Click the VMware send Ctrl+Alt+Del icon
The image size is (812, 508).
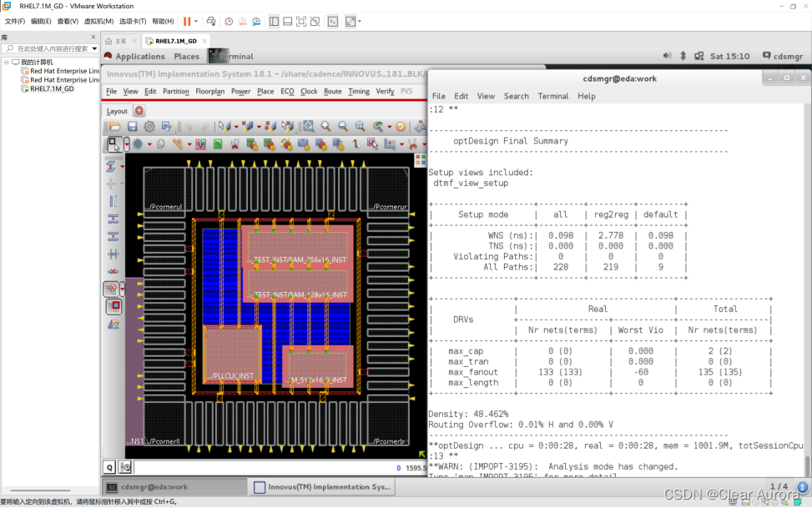[x=211, y=22]
